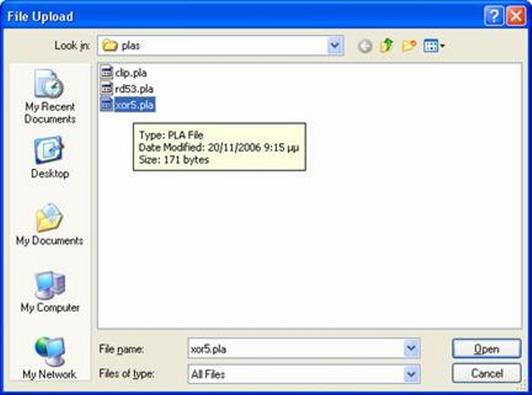Viewport: 532px width, 395px height.
Task: Click the Back navigation arrow icon
Action: [x=365, y=46]
